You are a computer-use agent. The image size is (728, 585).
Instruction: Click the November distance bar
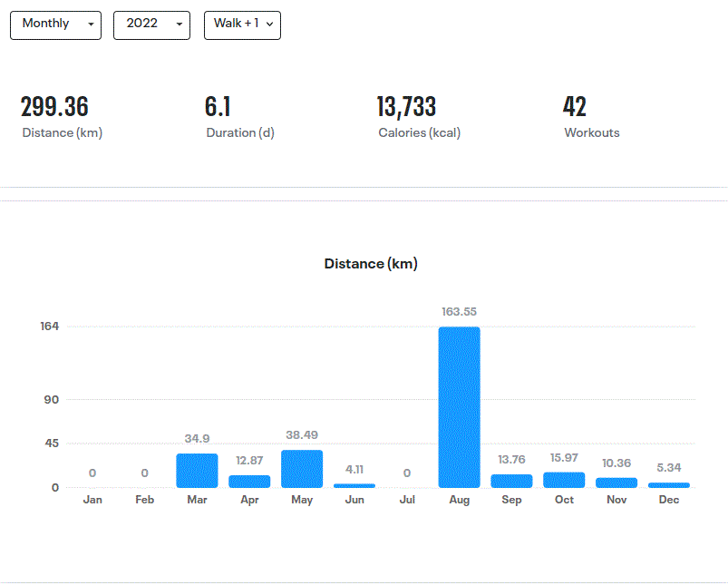(x=616, y=483)
